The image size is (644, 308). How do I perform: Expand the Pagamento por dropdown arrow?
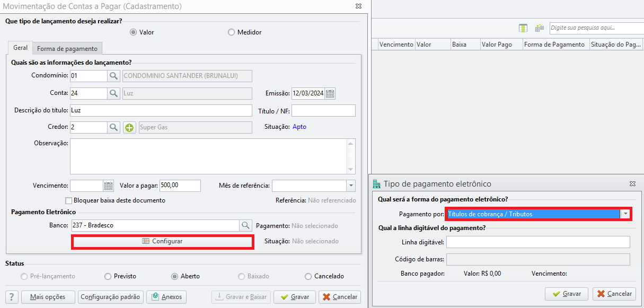pos(625,214)
